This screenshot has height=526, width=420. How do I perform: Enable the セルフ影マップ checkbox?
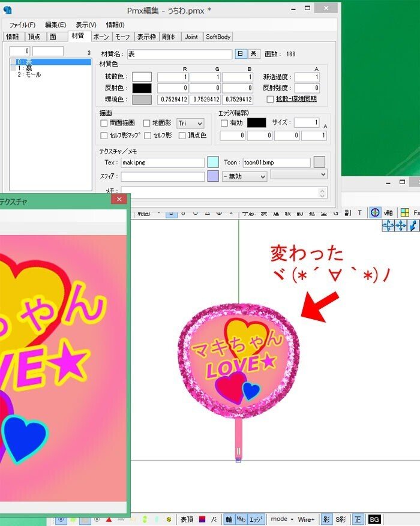104,136
